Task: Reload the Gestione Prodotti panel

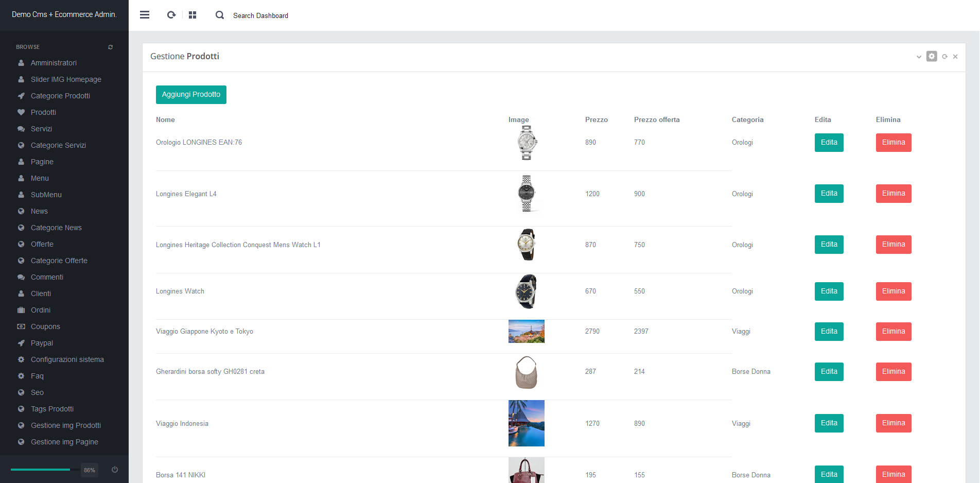Action: pyautogui.click(x=944, y=57)
